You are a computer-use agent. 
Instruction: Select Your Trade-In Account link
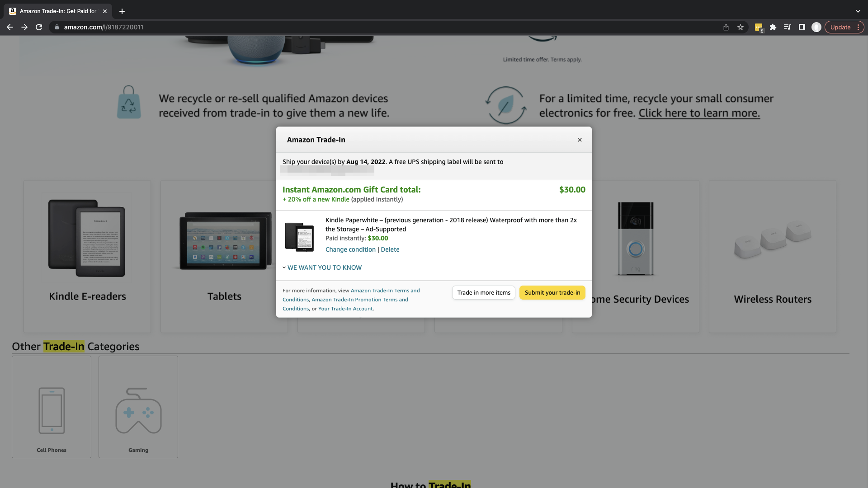click(x=344, y=308)
